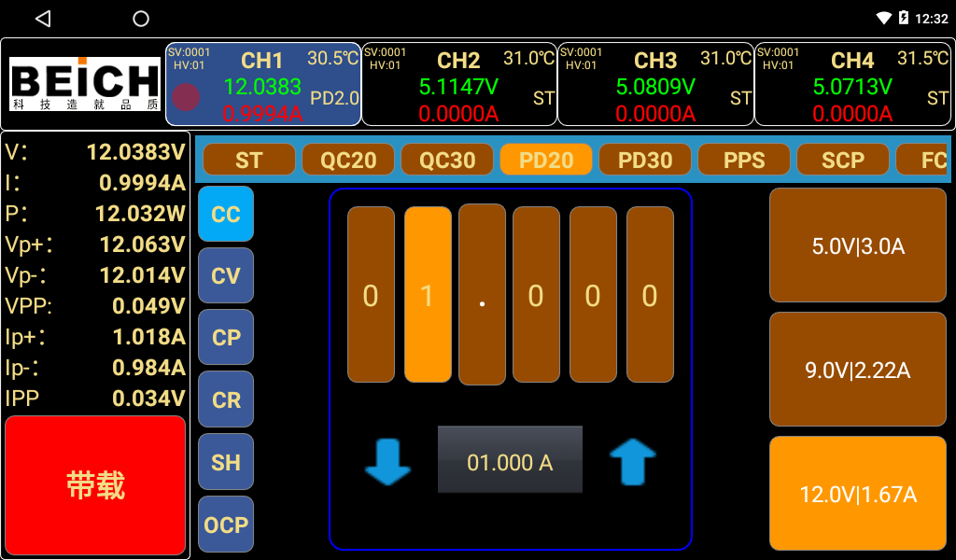Choose the 5.0V|3.0A power profile

857,245
